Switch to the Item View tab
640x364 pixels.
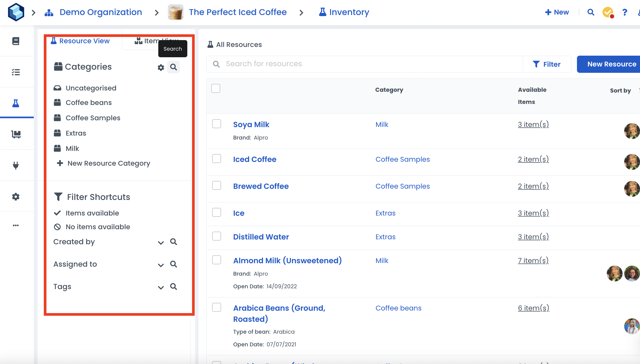pos(148,41)
